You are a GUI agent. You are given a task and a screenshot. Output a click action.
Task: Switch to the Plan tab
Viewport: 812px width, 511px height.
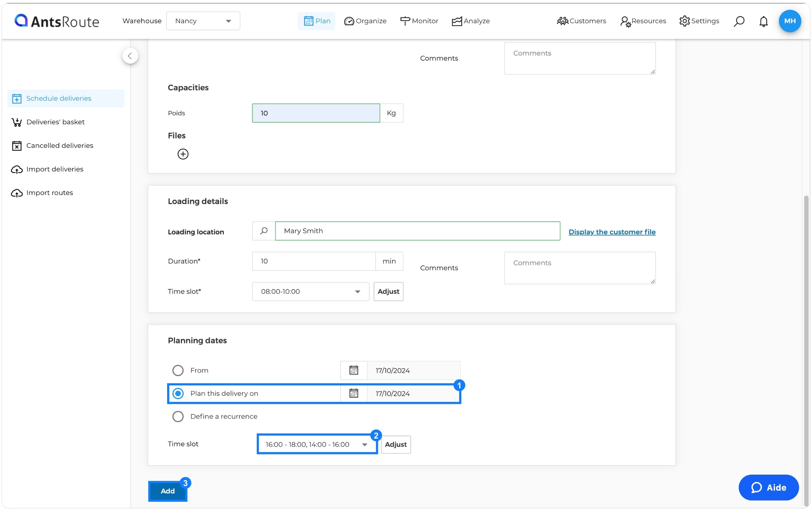pos(316,21)
